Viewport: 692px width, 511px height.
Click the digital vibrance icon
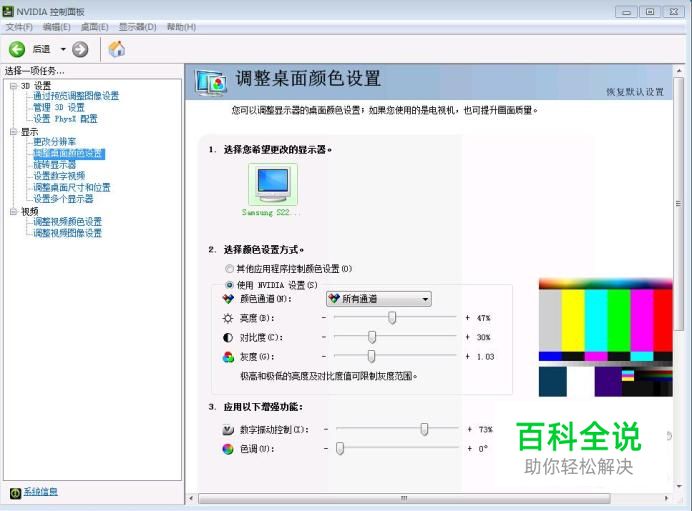point(228,429)
